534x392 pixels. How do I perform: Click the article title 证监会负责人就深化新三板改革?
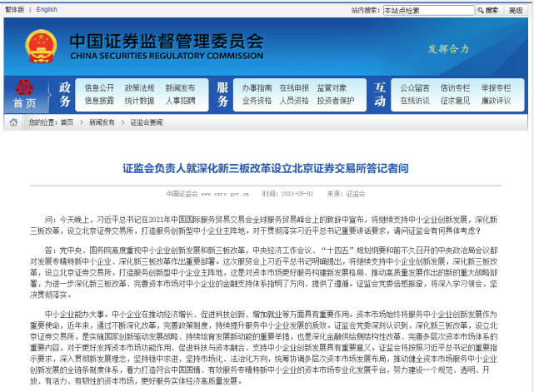point(266,168)
